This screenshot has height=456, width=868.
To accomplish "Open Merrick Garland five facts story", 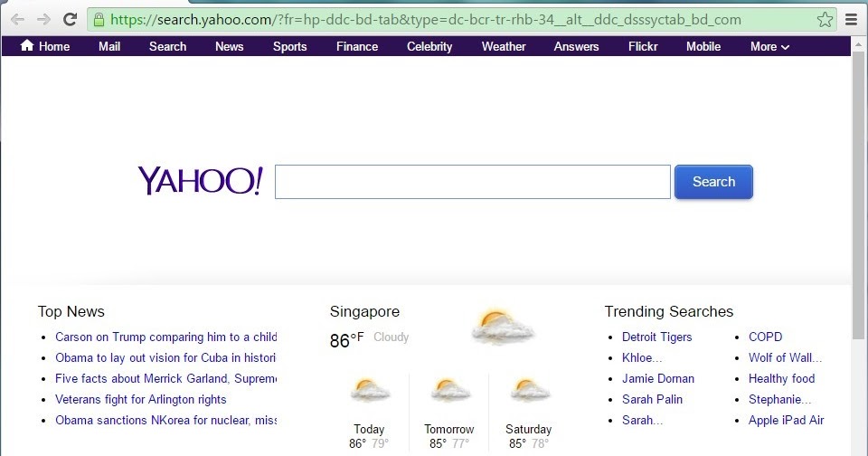I will point(166,378).
